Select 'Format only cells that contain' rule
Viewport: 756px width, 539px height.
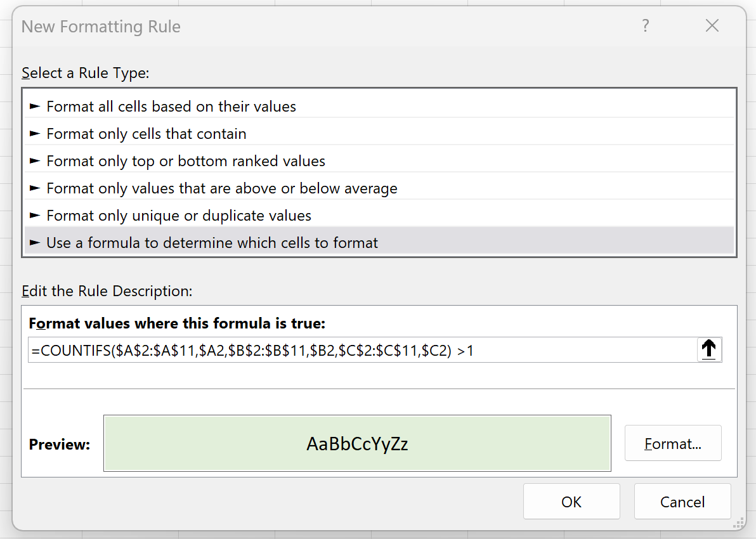click(379, 134)
